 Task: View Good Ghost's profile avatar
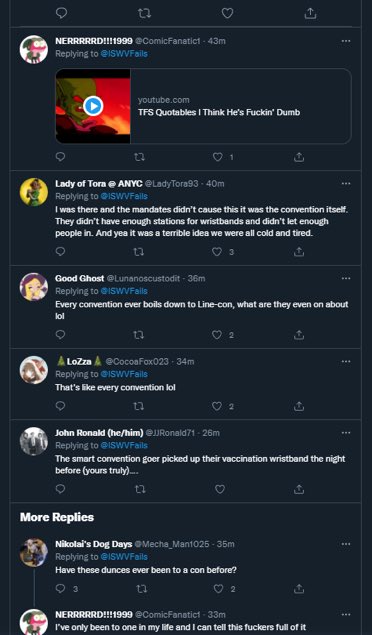click(x=34, y=287)
